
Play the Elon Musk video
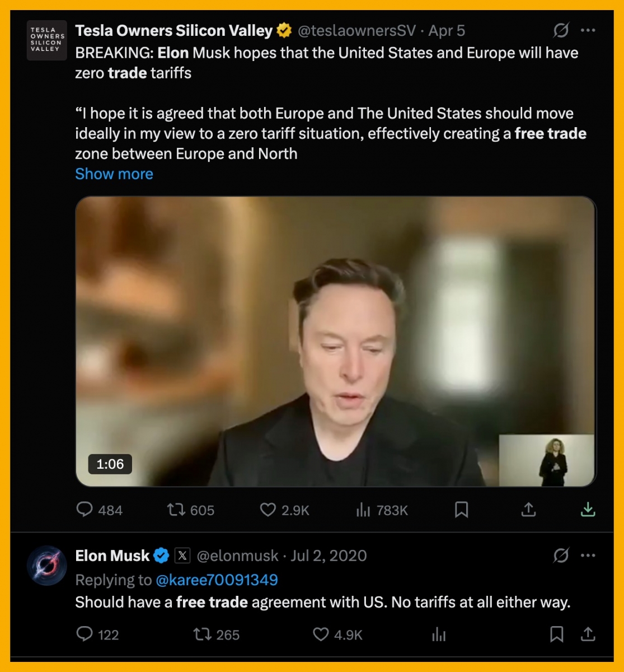336,342
